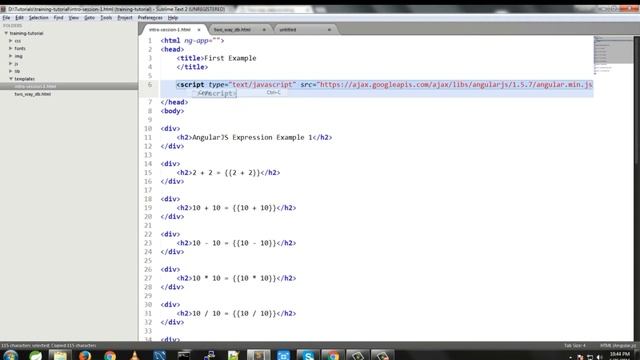Open the Edit menu
This screenshot has width=640, height=360.
(x=19, y=18)
